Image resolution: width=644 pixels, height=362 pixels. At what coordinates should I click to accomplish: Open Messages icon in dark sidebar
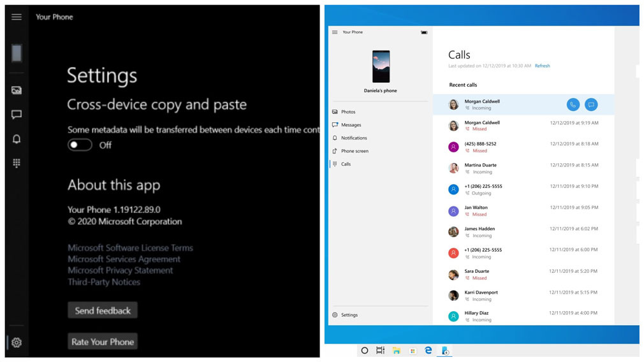pos(17,115)
